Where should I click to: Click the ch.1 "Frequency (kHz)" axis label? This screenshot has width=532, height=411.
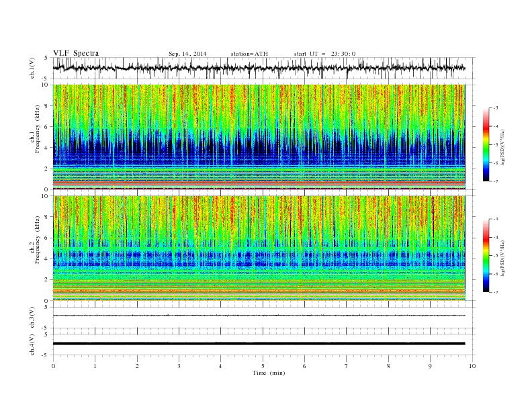pos(38,129)
